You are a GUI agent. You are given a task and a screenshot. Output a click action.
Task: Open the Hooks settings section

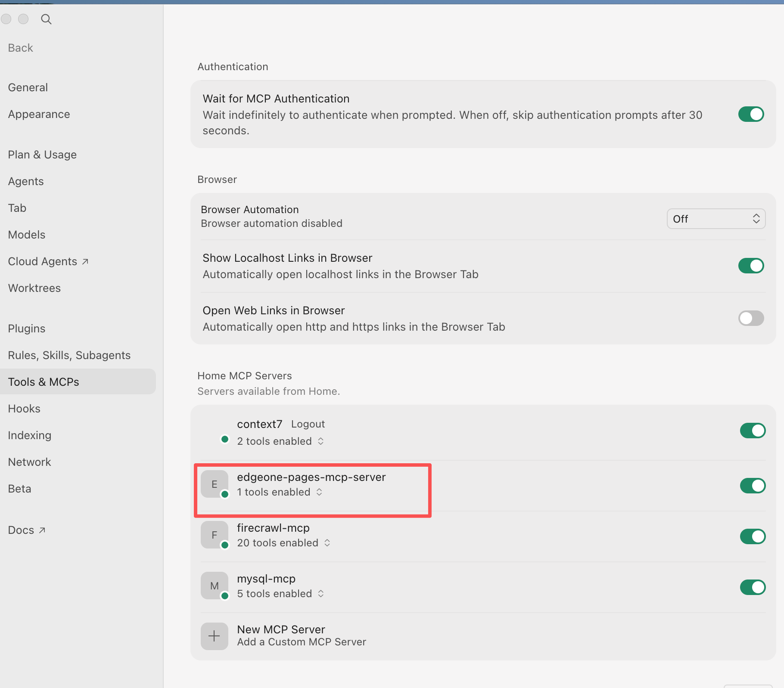tap(24, 409)
